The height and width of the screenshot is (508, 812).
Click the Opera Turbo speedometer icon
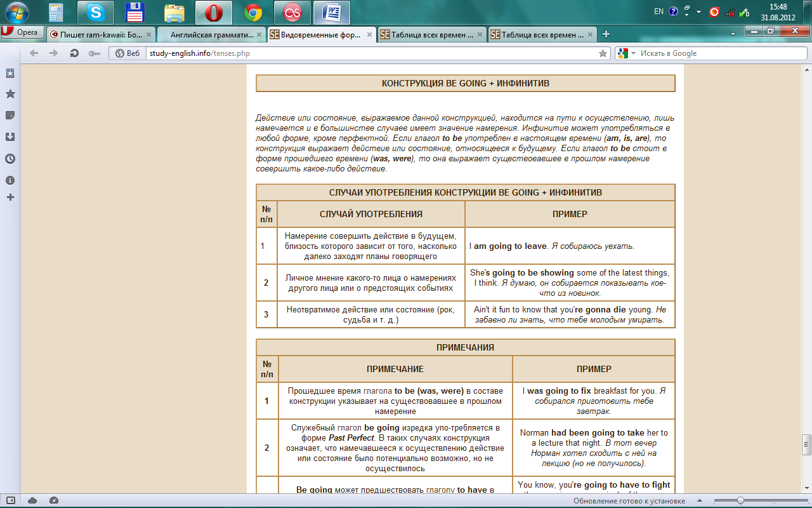coord(53,501)
